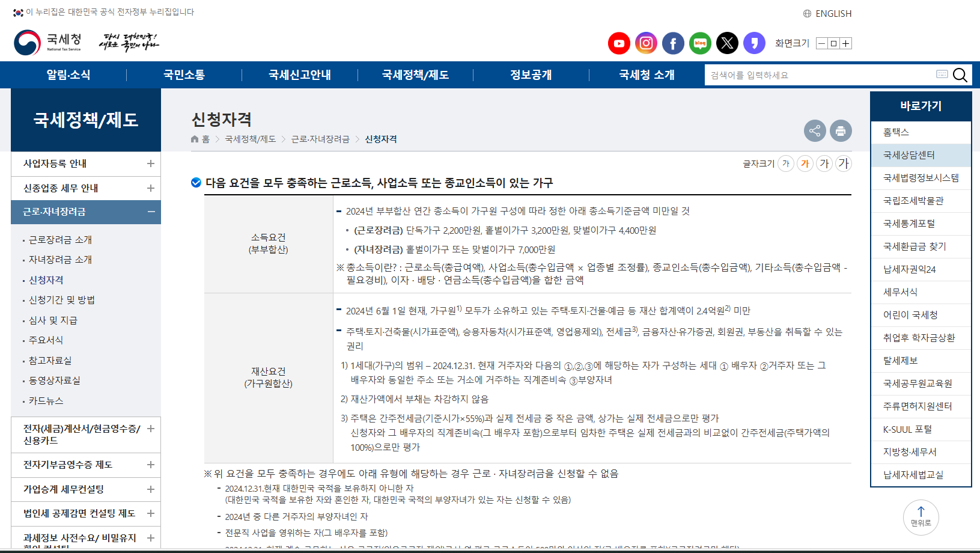
Task: Open the 국세신고안내 menu
Action: coord(299,75)
